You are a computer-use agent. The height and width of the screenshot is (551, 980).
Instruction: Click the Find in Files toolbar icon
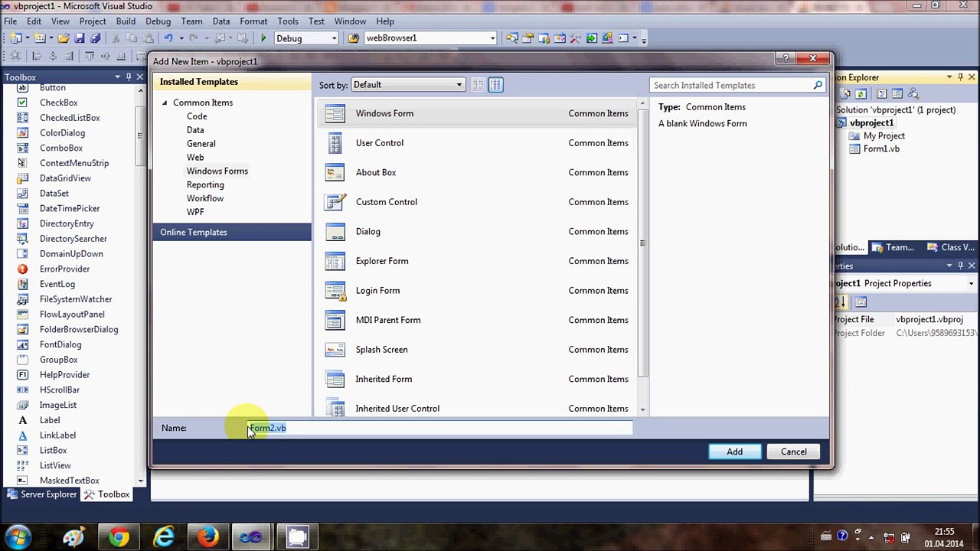pyautogui.click(x=354, y=38)
